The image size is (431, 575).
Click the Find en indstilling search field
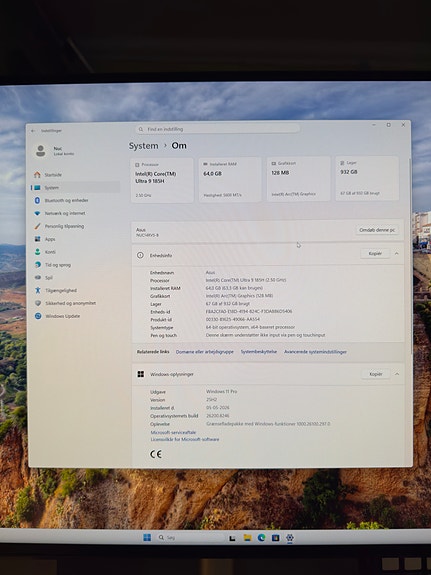click(218, 129)
